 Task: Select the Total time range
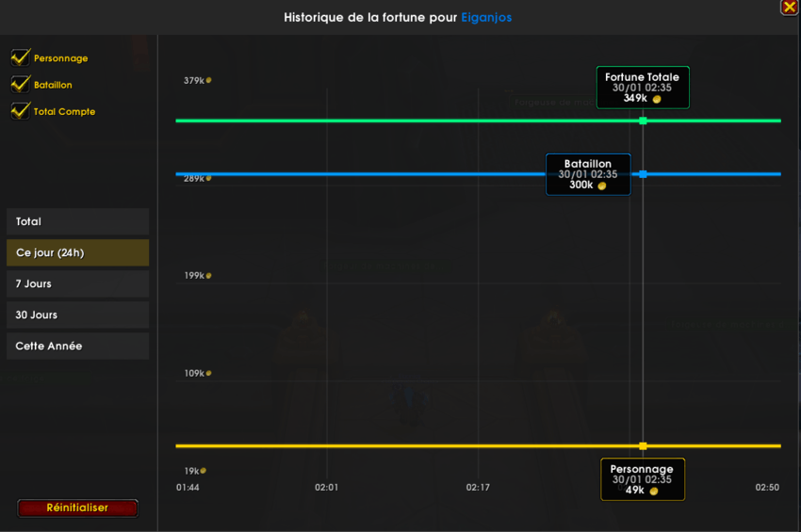[x=77, y=221]
